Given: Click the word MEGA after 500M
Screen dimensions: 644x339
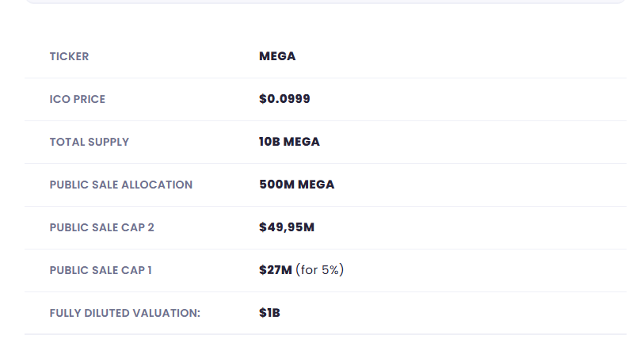Looking at the screenshot, I should [316, 185].
